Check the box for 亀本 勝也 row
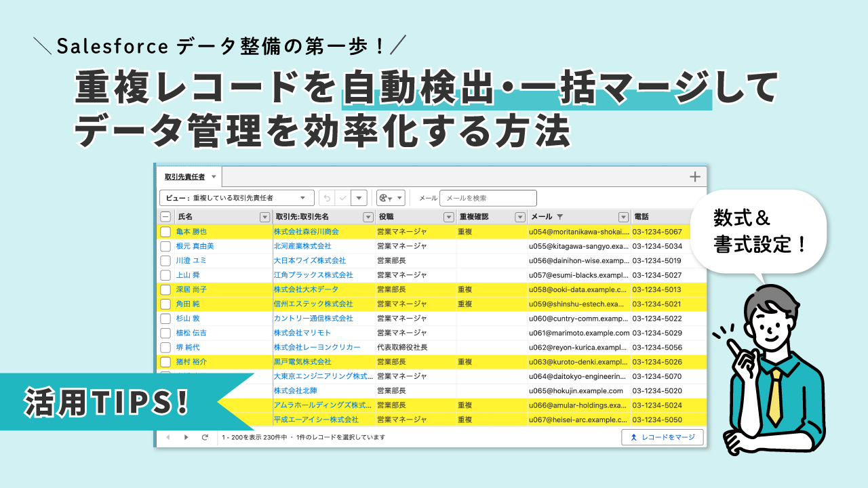The image size is (868, 488). 165,232
